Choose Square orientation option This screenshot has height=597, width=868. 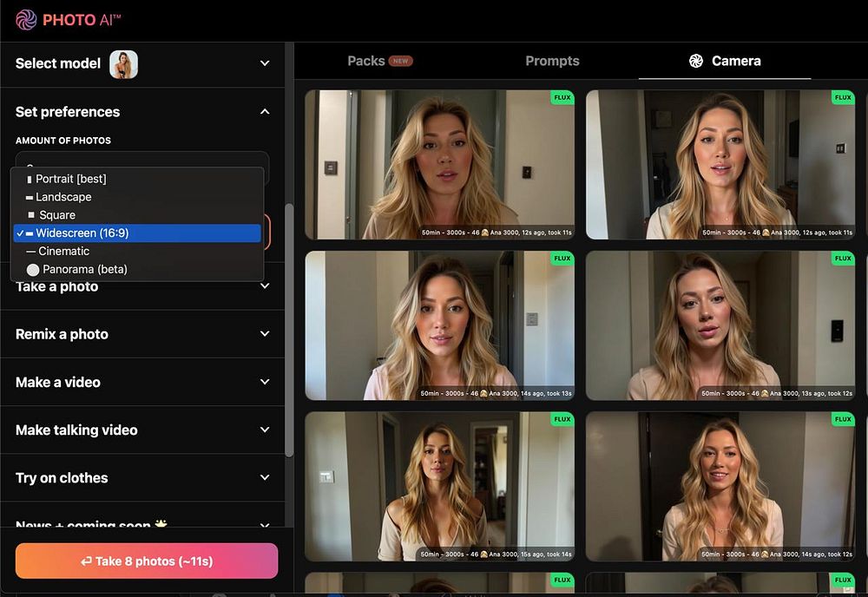tap(137, 214)
